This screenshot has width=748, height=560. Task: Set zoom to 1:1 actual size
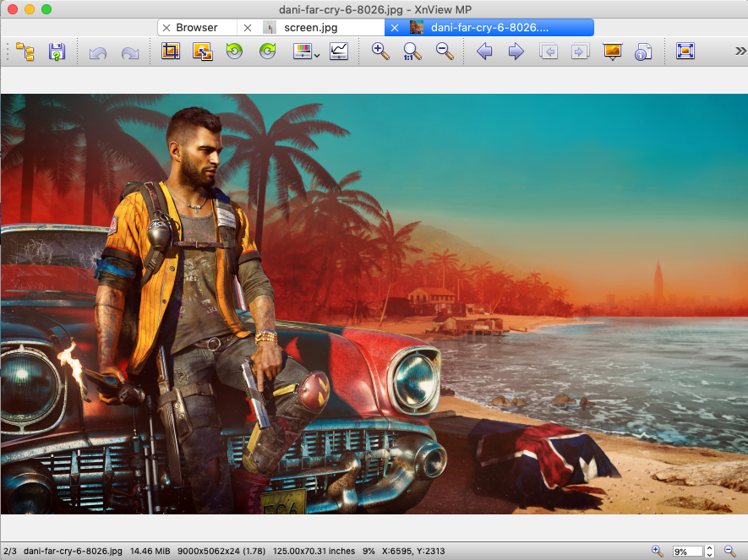(412, 51)
